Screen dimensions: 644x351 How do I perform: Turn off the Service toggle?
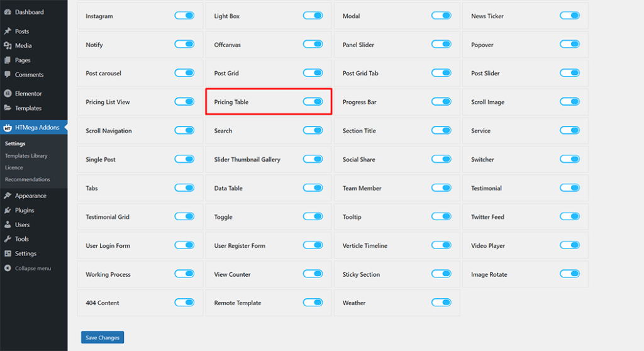pyautogui.click(x=570, y=130)
